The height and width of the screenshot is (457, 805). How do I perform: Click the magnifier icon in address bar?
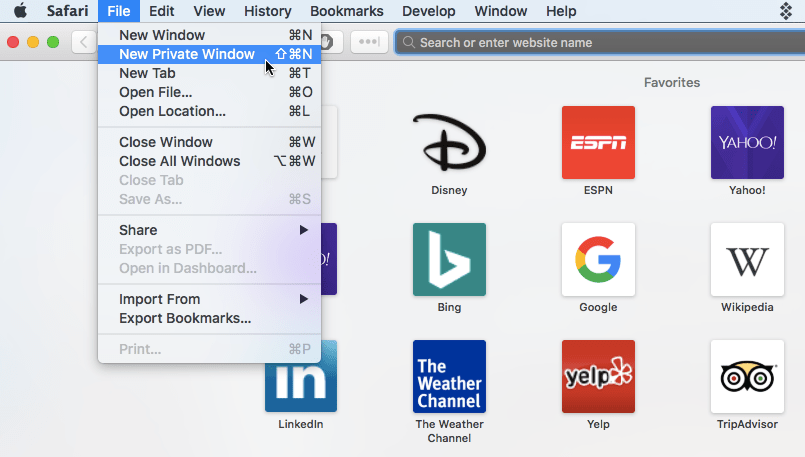point(409,42)
